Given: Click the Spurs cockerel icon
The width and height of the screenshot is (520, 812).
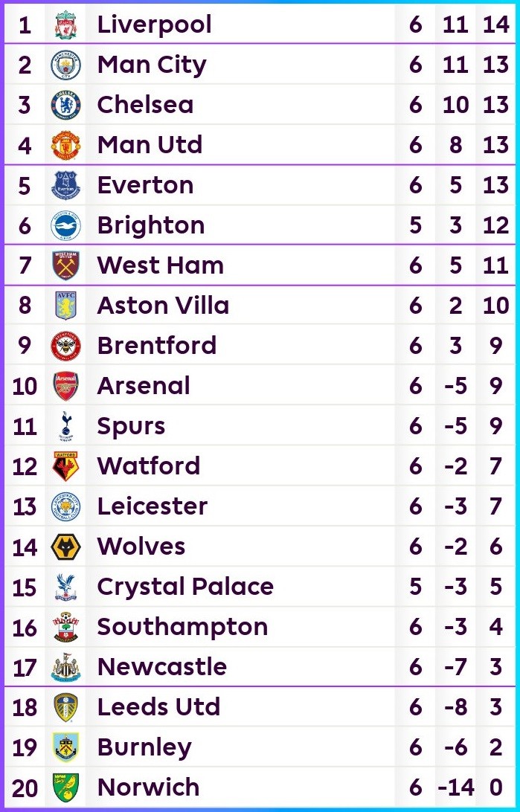Looking at the screenshot, I should 65,426.
